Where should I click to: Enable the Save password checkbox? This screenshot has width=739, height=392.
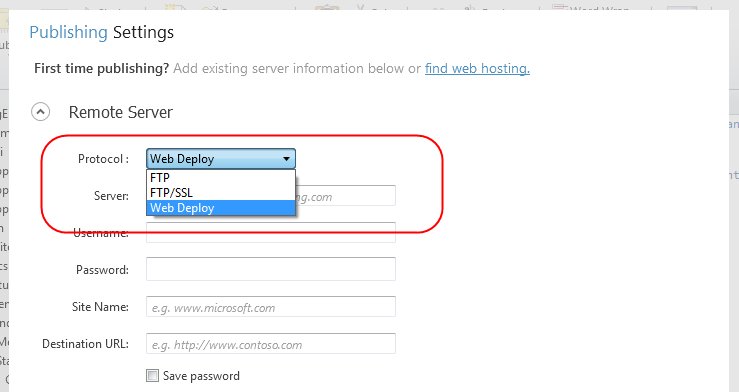pyautogui.click(x=152, y=376)
